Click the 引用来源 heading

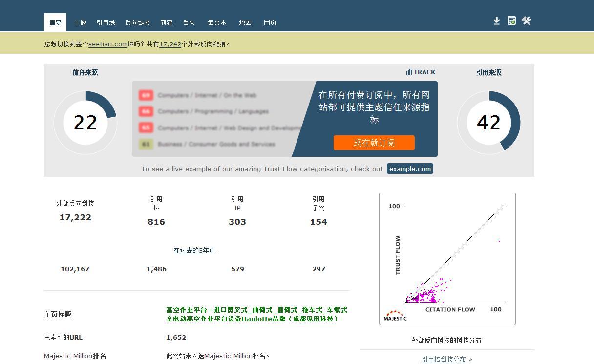pyautogui.click(x=488, y=72)
